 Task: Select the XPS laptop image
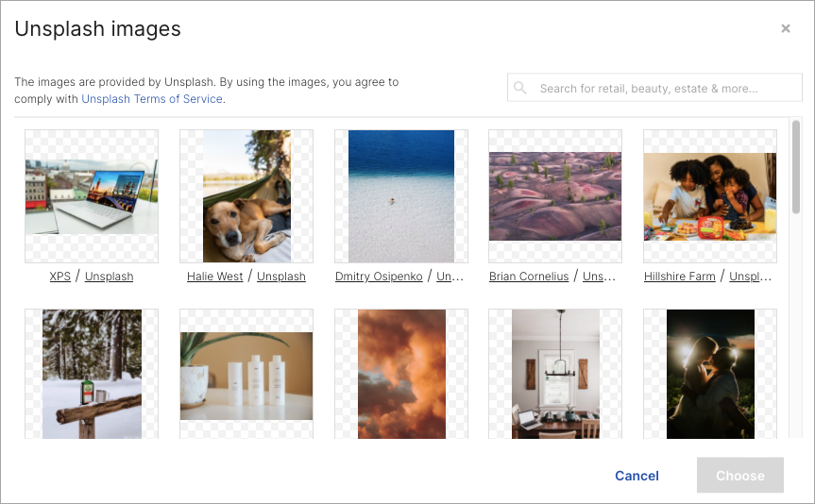tap(92, 196)
